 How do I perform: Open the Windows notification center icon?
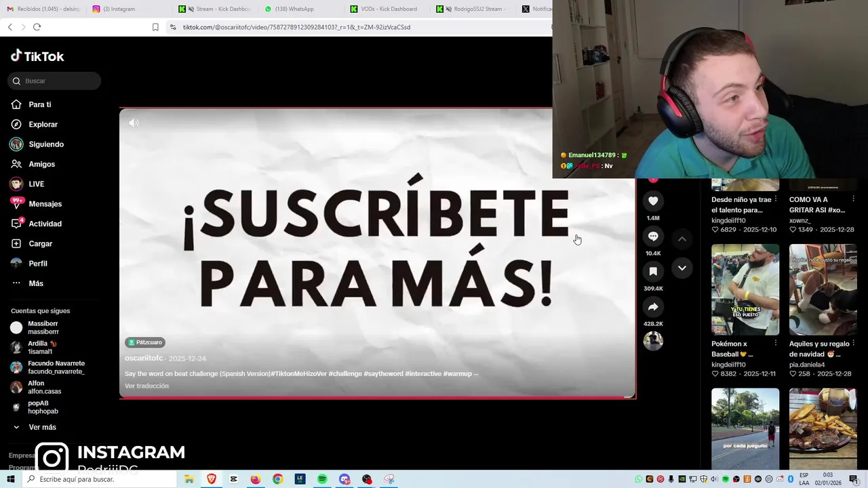tap(854, 479)
